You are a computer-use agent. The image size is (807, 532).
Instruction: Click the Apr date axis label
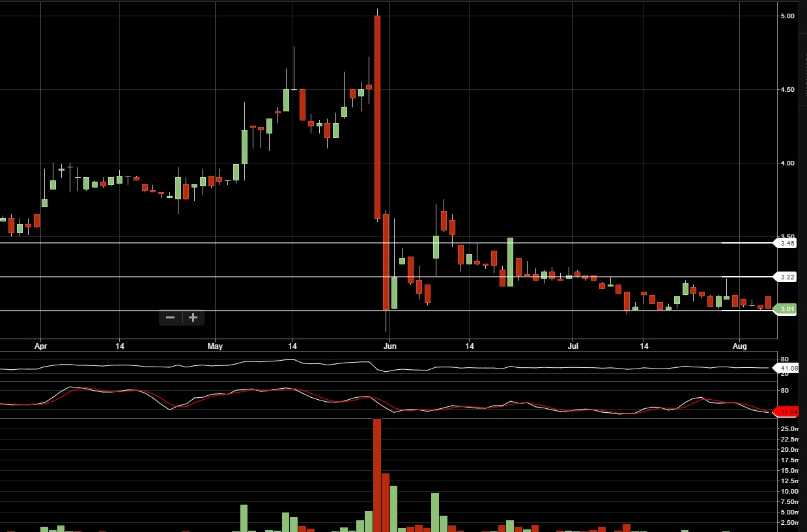coord(40,346)
